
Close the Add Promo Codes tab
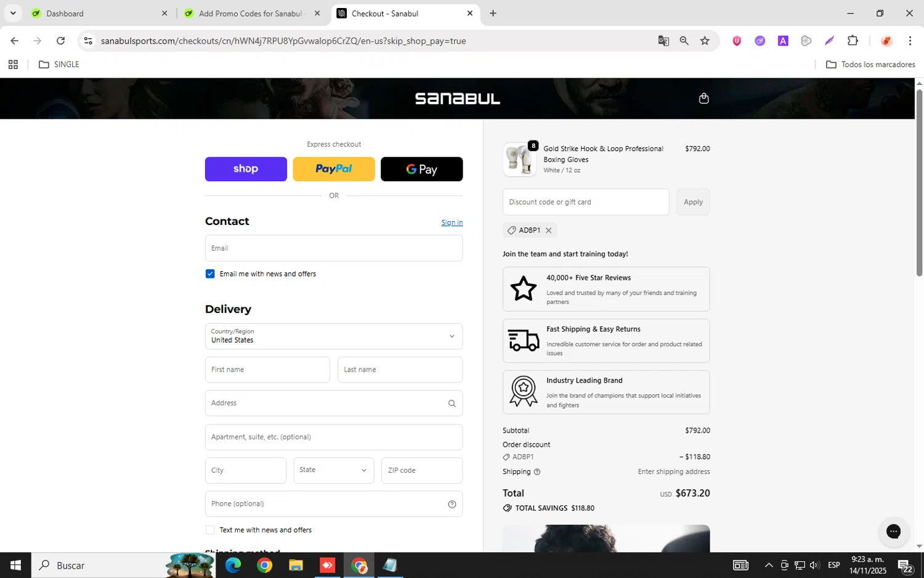click(x=317, y=13)
